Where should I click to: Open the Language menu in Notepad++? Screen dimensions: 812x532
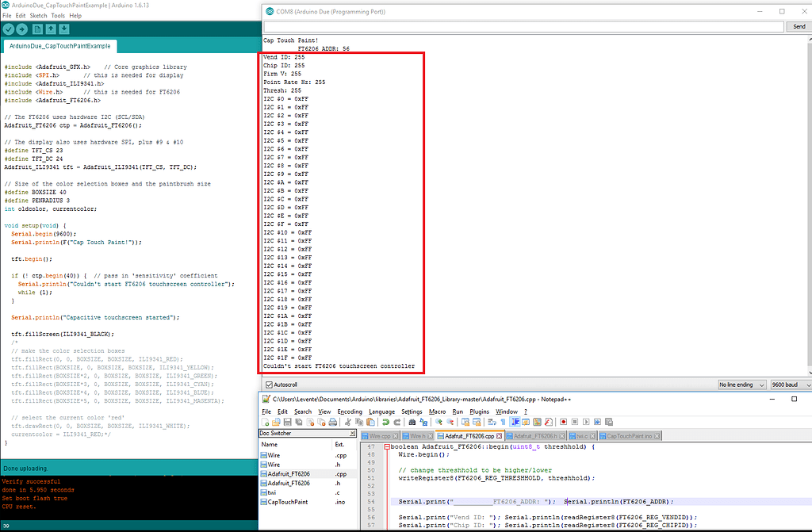tap(381, 411)
